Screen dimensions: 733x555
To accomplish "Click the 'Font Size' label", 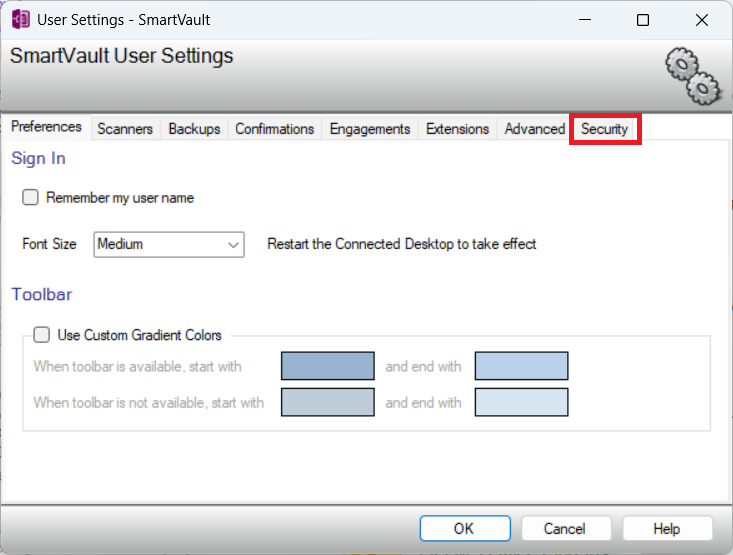I will (x=49, y=244).
